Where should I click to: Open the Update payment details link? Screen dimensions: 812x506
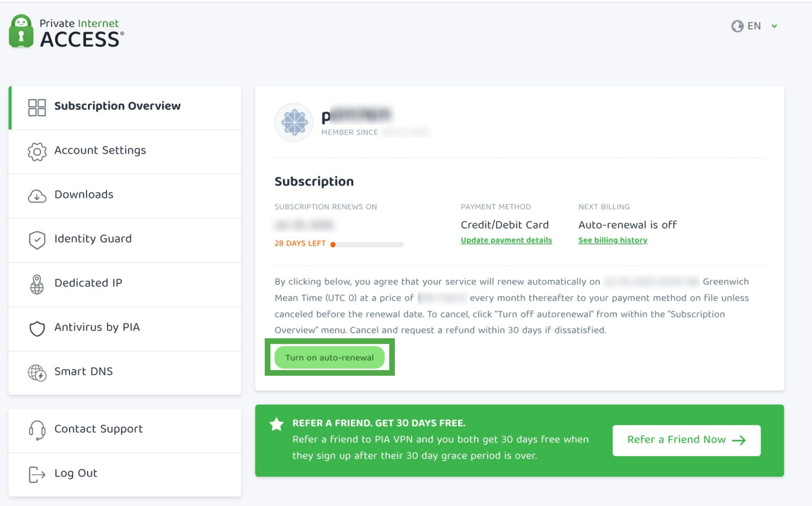click(506, 240)
